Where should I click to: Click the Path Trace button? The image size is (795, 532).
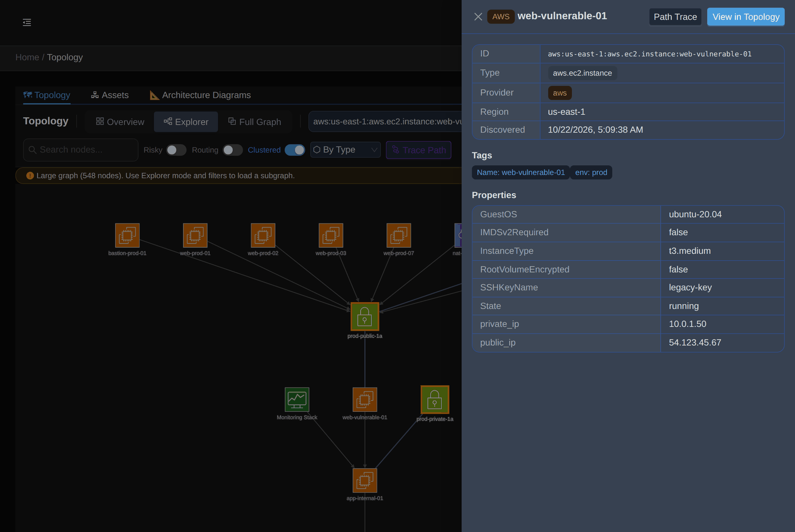pos(675,17)
